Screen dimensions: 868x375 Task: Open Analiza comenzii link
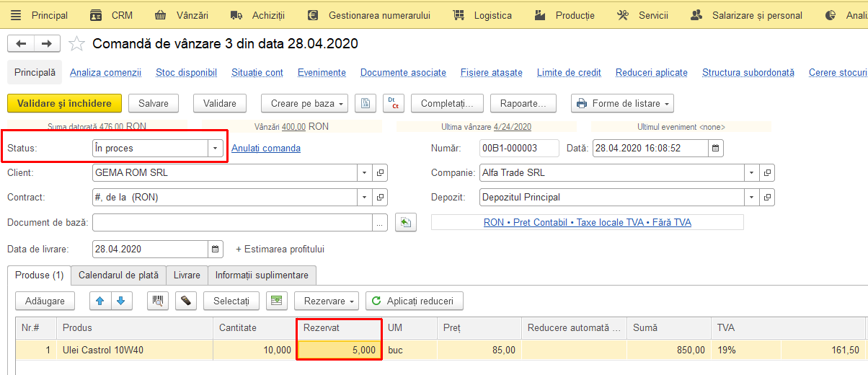[105, 73]
